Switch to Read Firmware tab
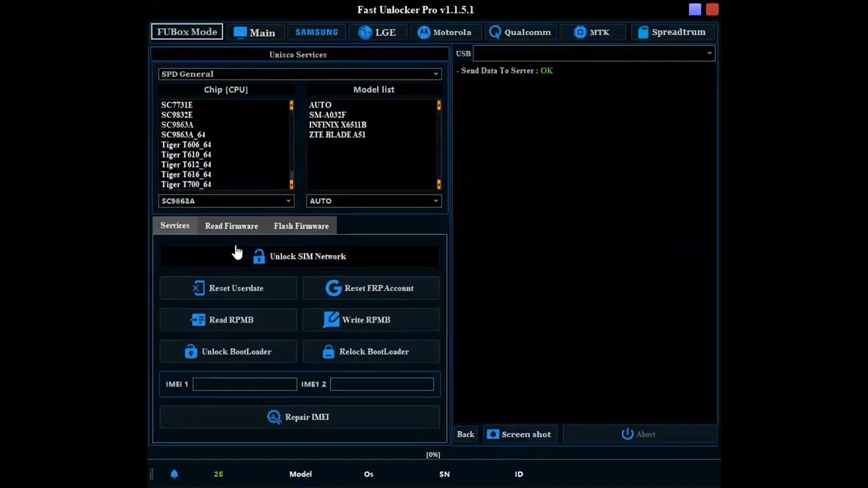 [x=231, y=226]
